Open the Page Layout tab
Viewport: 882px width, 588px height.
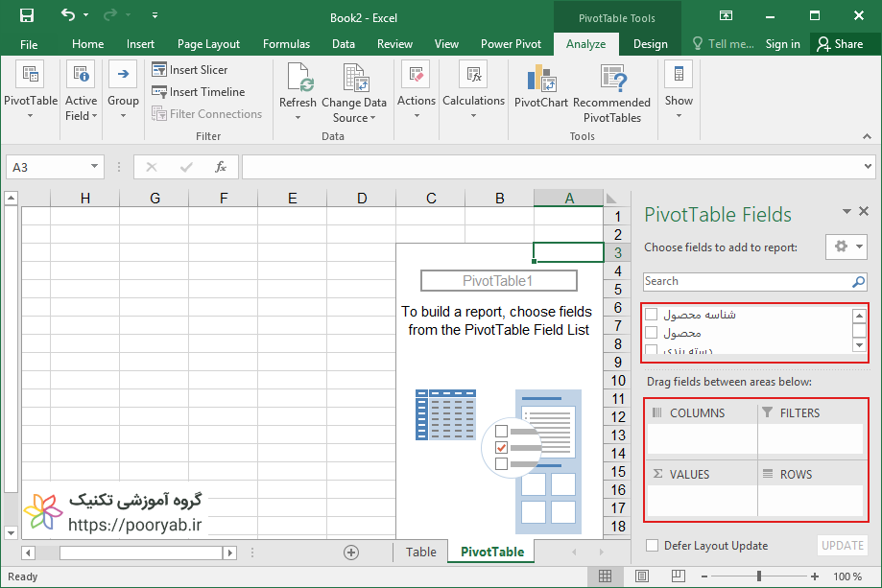(x=208, y=44)
